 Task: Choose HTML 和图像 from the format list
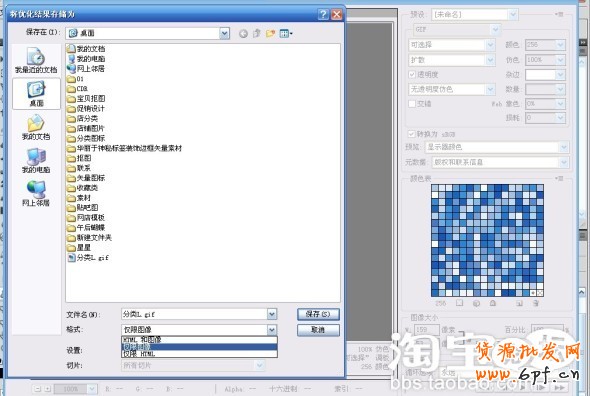[x=199, y=340]
